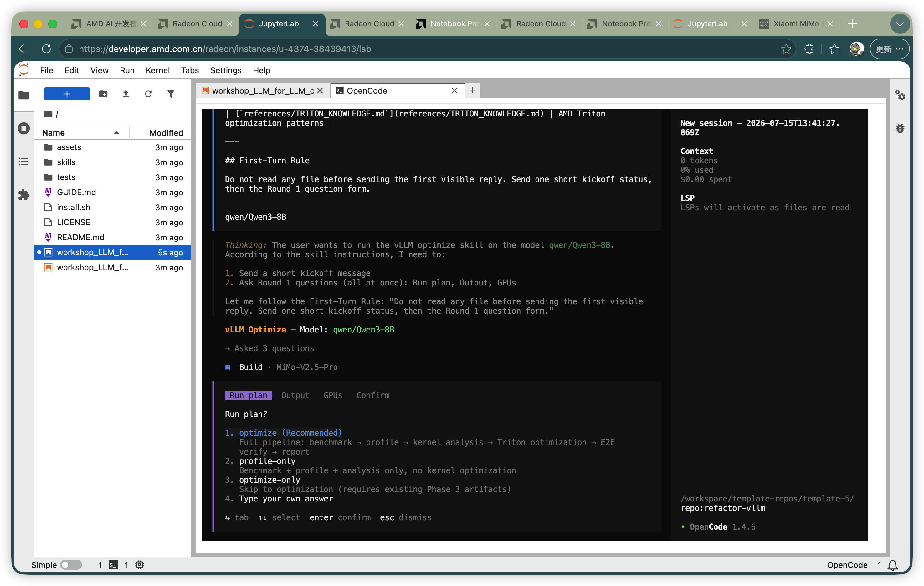Click the root folder breadcrumb icon
Image resolution: width=924 pixels, height=586 pixels.
click(48, 114)
